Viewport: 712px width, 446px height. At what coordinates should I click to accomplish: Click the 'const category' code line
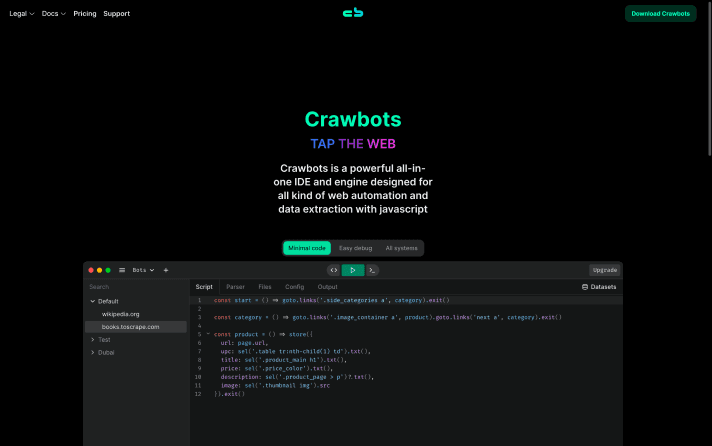[x=388, y=317]
